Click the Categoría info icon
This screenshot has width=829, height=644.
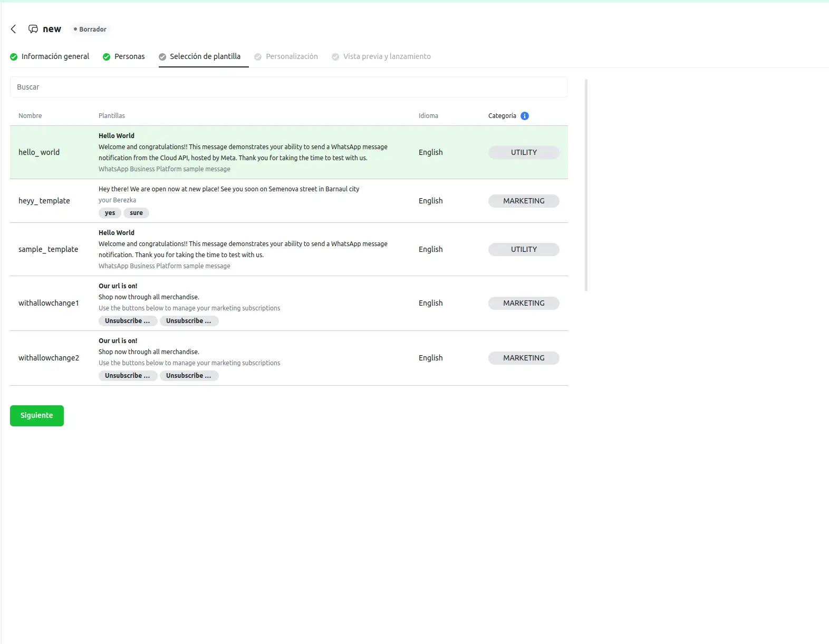(x=524, y=116)
